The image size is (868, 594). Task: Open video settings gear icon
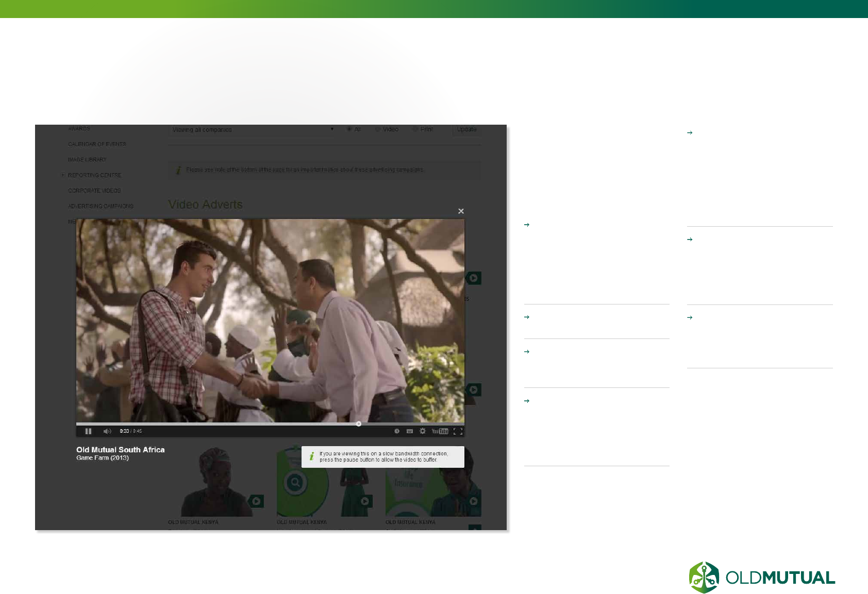(x=423, y=431)
